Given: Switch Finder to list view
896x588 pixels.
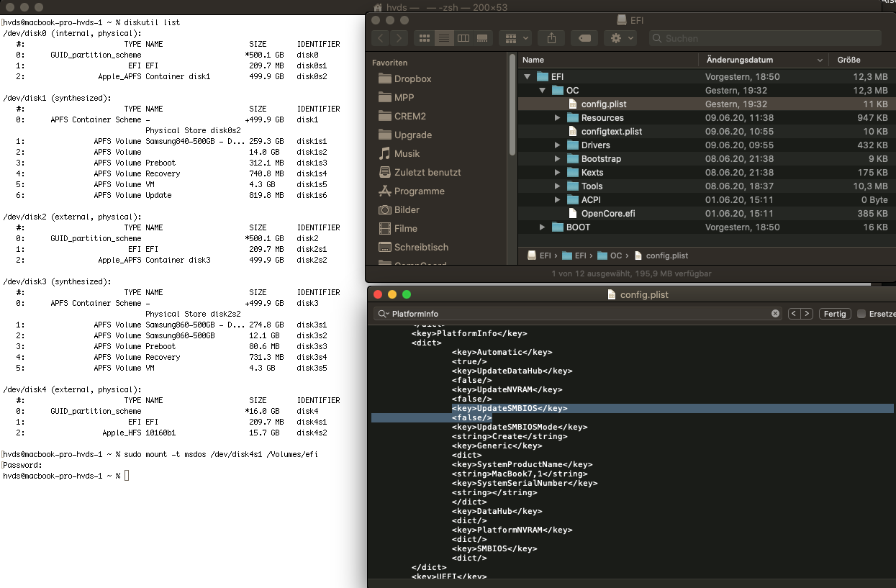Looking at the screenshot, I should point(444,38).
